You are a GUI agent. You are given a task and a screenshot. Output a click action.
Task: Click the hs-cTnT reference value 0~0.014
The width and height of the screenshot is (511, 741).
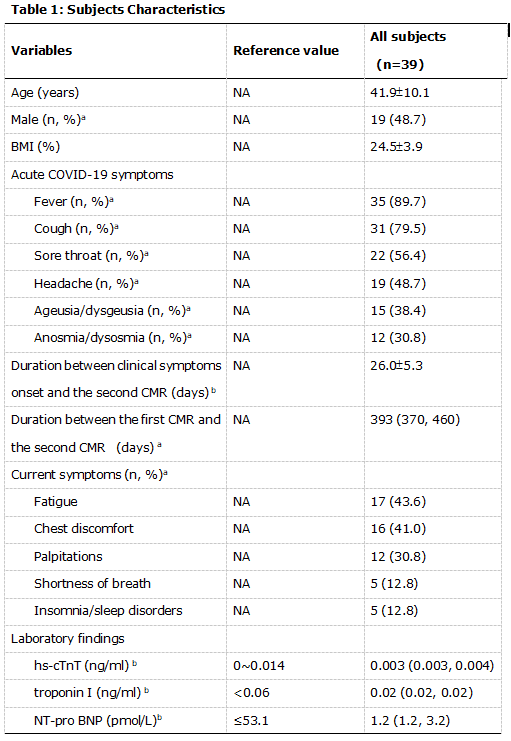(259, 666)
